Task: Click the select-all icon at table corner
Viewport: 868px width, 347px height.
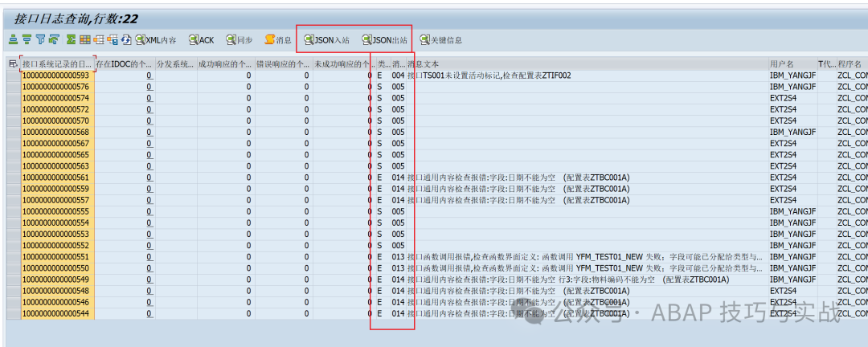Action: click(x=14, y=64)
